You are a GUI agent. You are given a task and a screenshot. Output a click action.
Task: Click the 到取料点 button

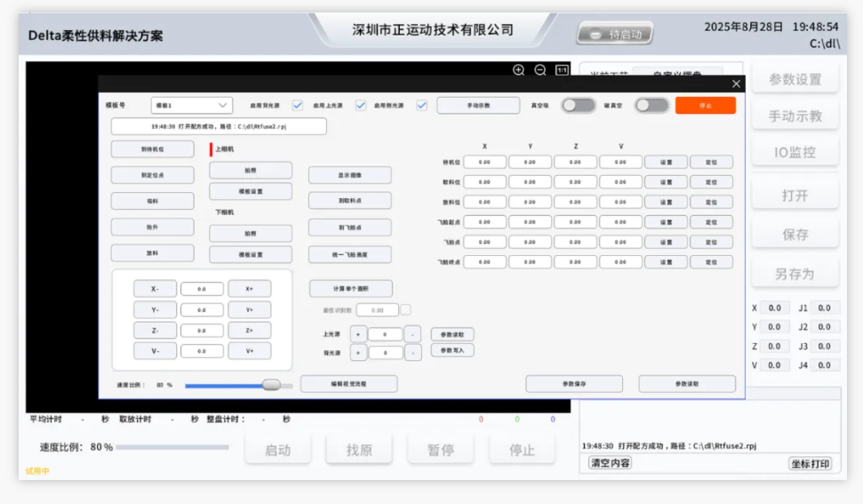(x=350, y=201)
